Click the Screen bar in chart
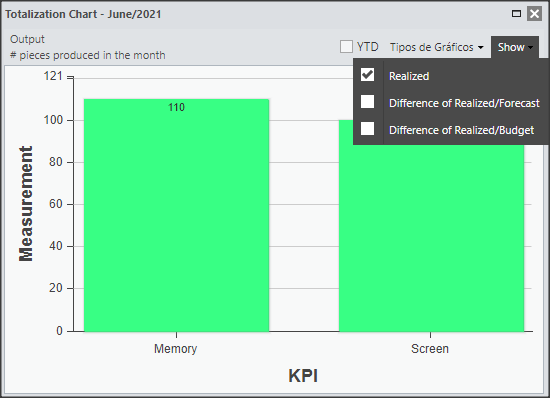The image size is (550, 398). pyautogui.click(x=431, y=238)
